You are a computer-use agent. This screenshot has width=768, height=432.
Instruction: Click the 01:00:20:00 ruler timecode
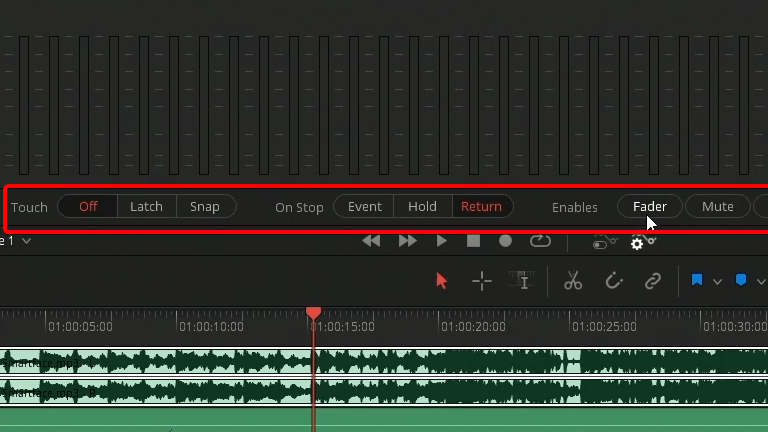click(473, 327)
